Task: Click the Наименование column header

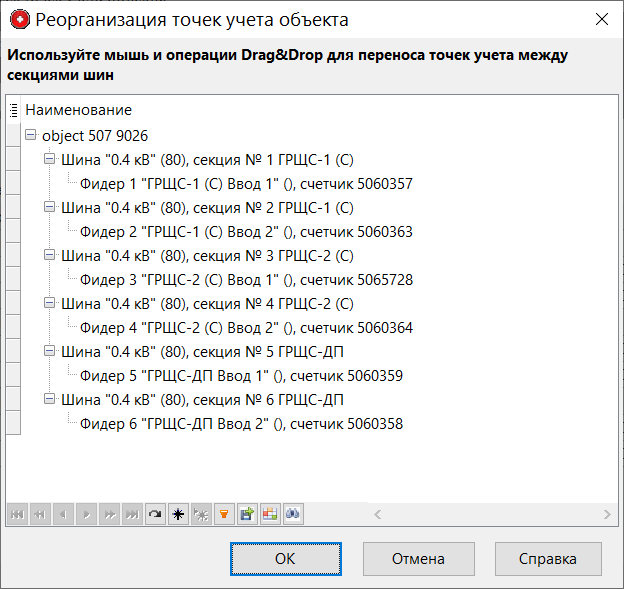Action: pos(78,110)
